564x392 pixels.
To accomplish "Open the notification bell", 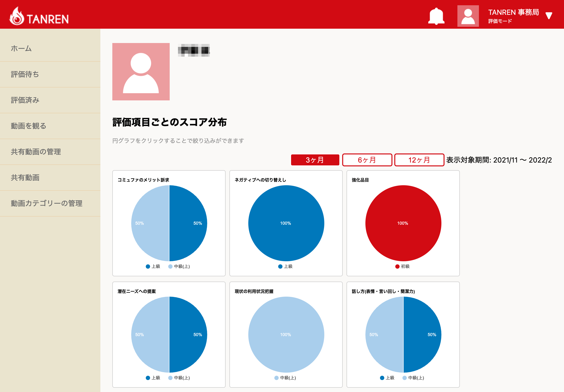I will point(436,16).
